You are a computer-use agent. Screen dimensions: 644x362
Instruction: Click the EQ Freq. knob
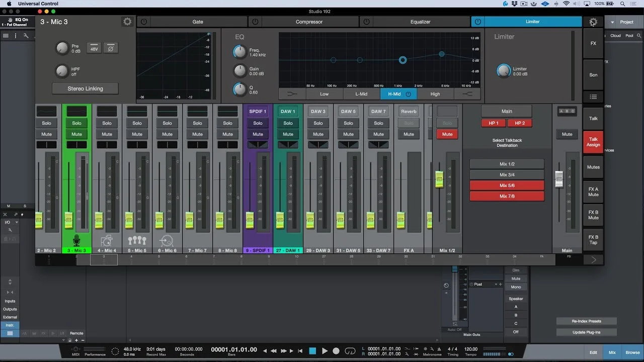240,52
